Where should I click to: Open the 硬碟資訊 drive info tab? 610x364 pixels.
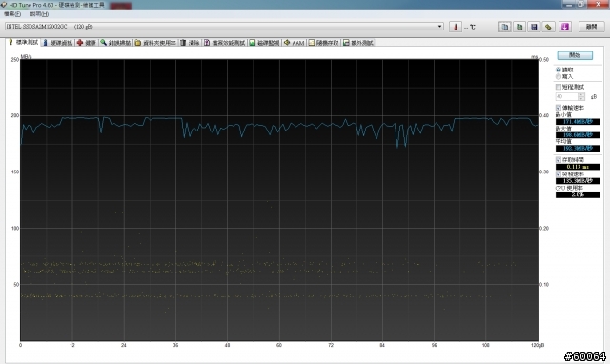[57, 43]
